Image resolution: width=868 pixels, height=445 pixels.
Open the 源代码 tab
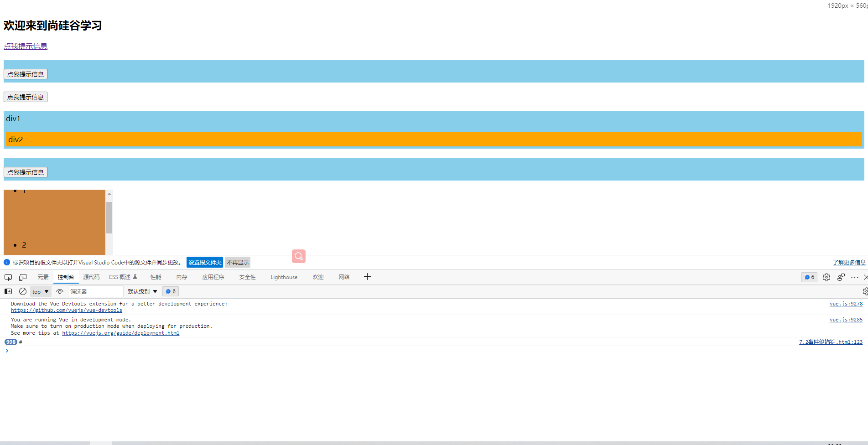point(91,277)
